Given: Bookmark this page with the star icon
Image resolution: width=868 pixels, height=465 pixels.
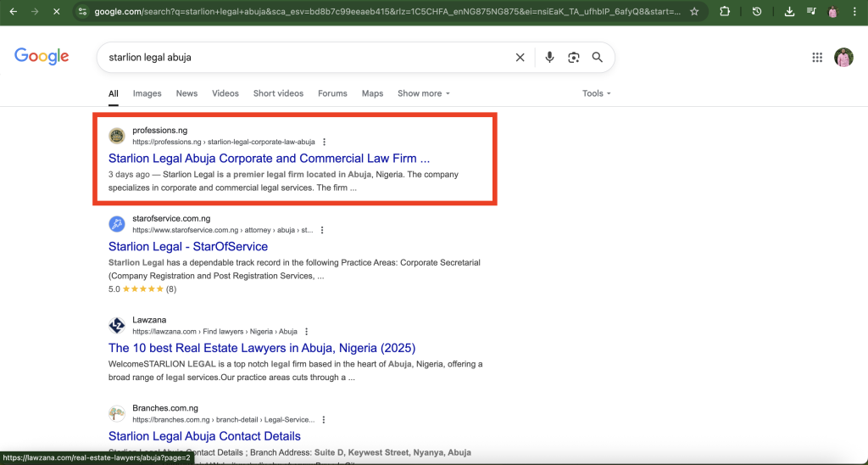Looking at the screenshot, I should (x=694, y=11).
